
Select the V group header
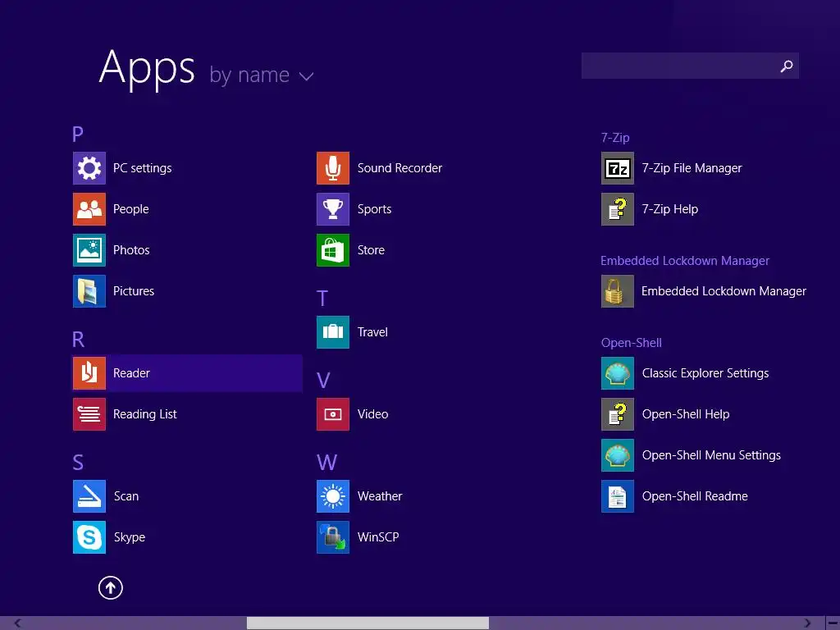pyautogui.click(x=323, y=381)
